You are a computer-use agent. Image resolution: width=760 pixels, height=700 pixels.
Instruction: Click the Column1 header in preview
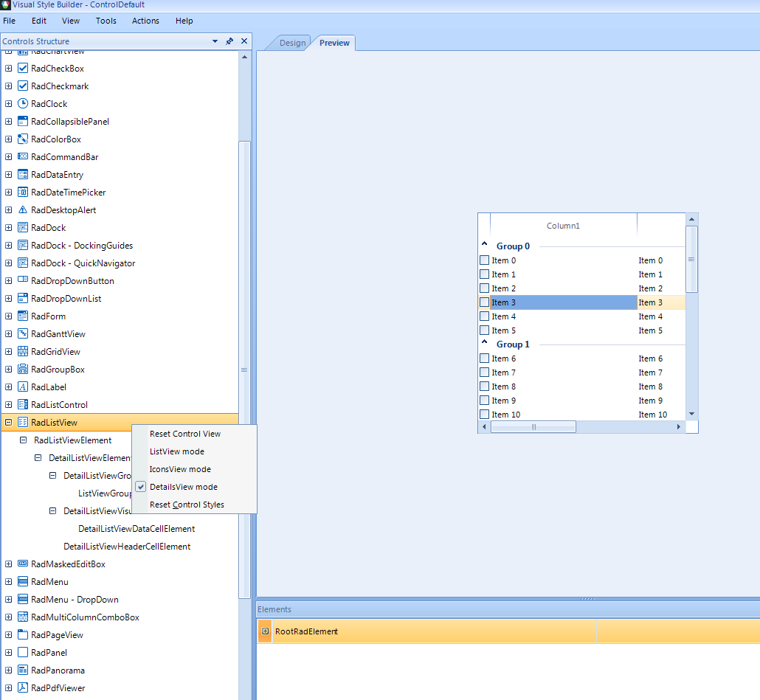[x=563, y=226]
